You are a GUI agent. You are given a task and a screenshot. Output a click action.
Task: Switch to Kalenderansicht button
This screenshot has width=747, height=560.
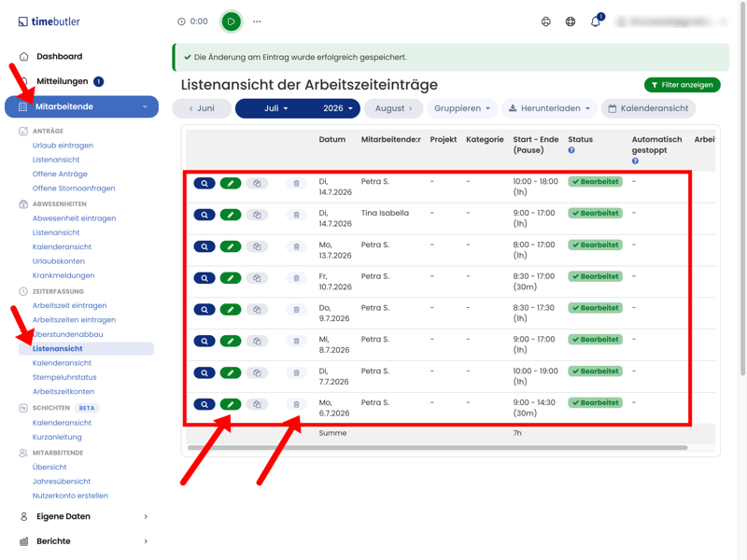coord(648,108)
